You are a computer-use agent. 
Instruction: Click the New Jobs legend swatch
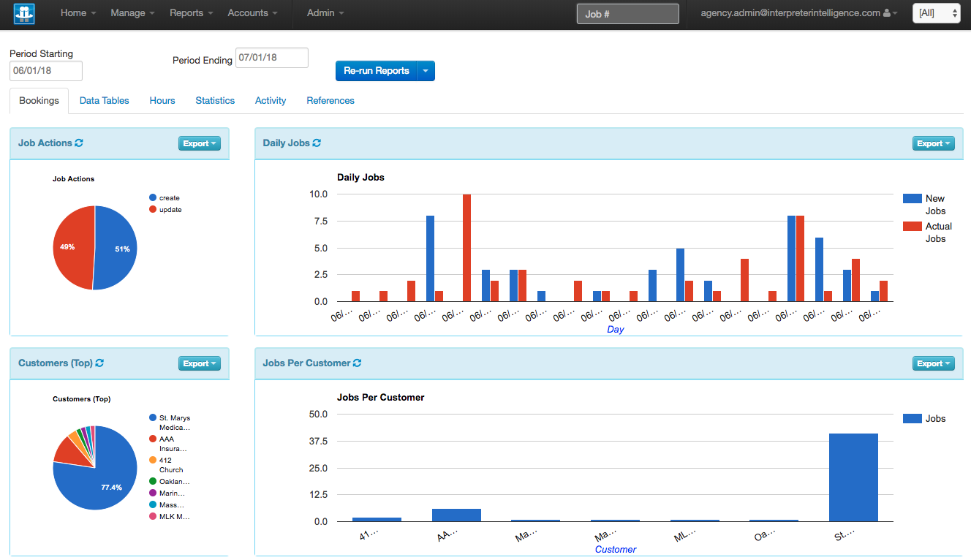click(x=913, y=199)
